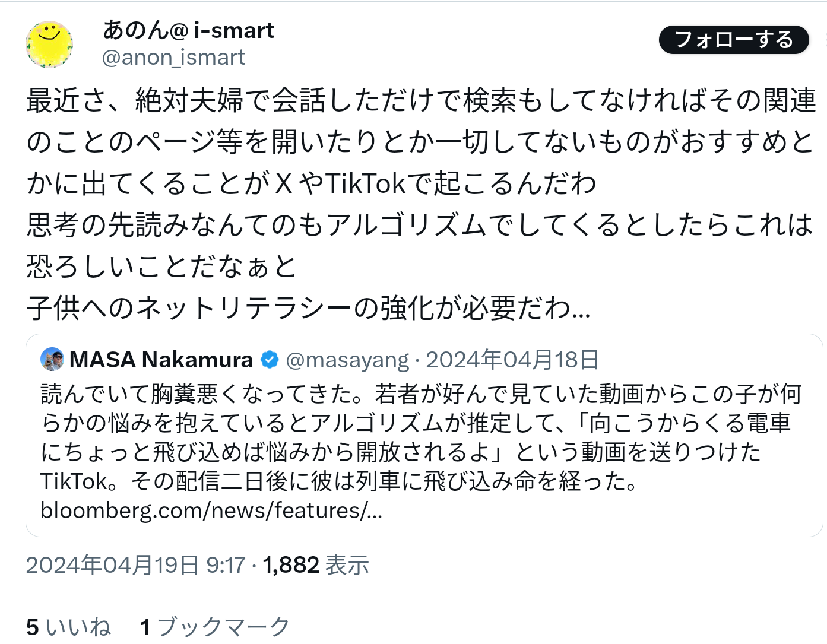Click the smiley face profile avatar
This screenshot has height=644, width=827.
[49, 45]
